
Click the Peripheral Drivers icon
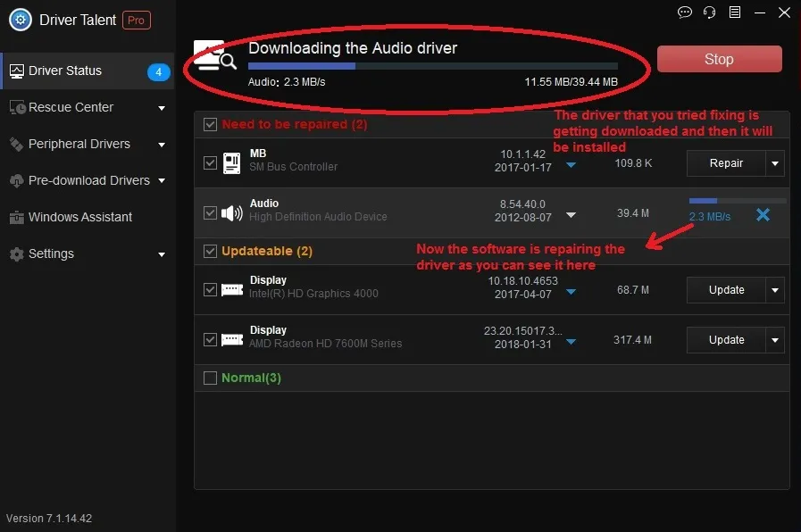pos(16,145)
